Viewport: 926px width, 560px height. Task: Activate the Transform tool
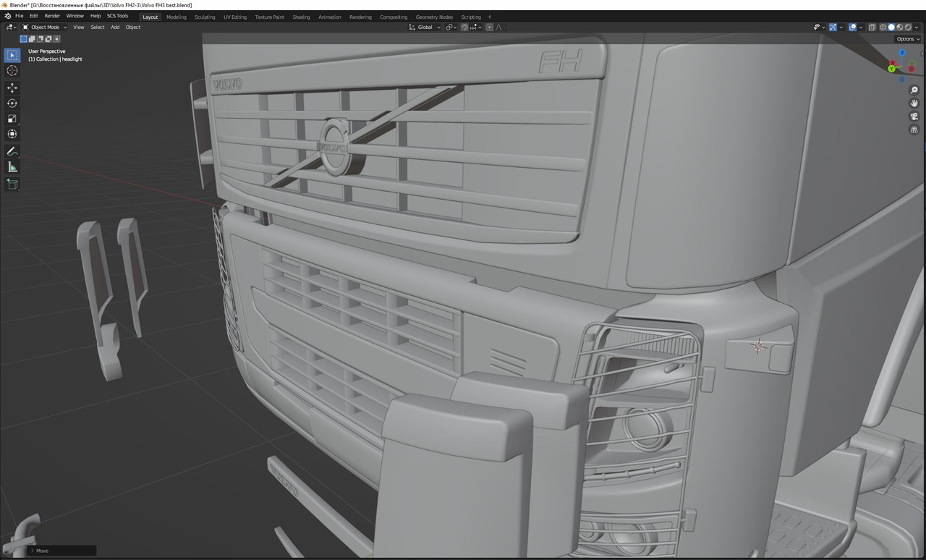(12, 135)
